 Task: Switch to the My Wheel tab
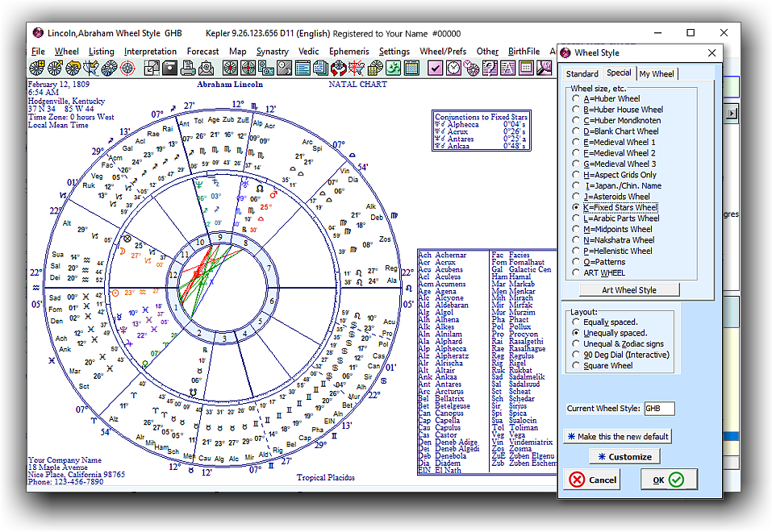pyautogui.click(x=657, y=74)
